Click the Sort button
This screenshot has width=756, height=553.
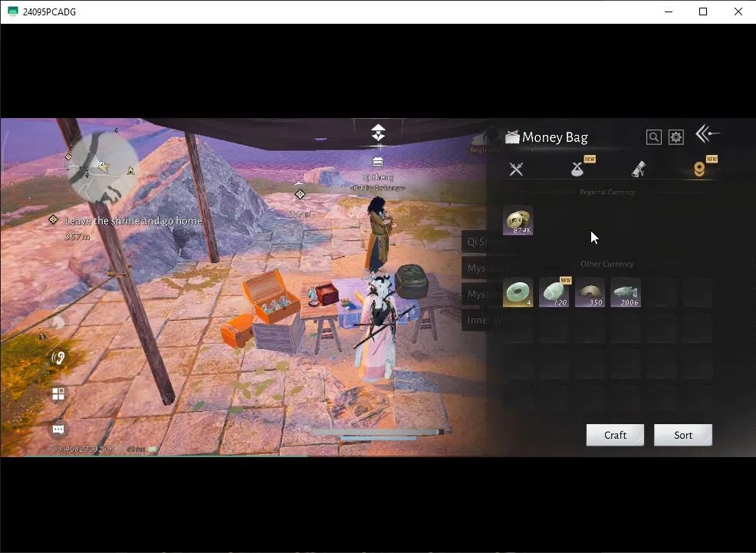tap(682, 435)
